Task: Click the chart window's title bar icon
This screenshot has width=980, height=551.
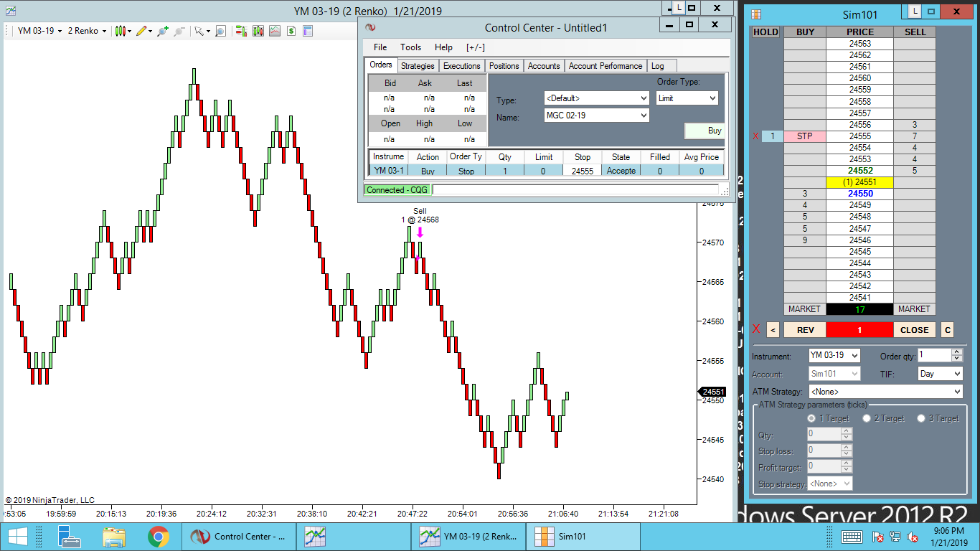Action: tap(11, 11)
